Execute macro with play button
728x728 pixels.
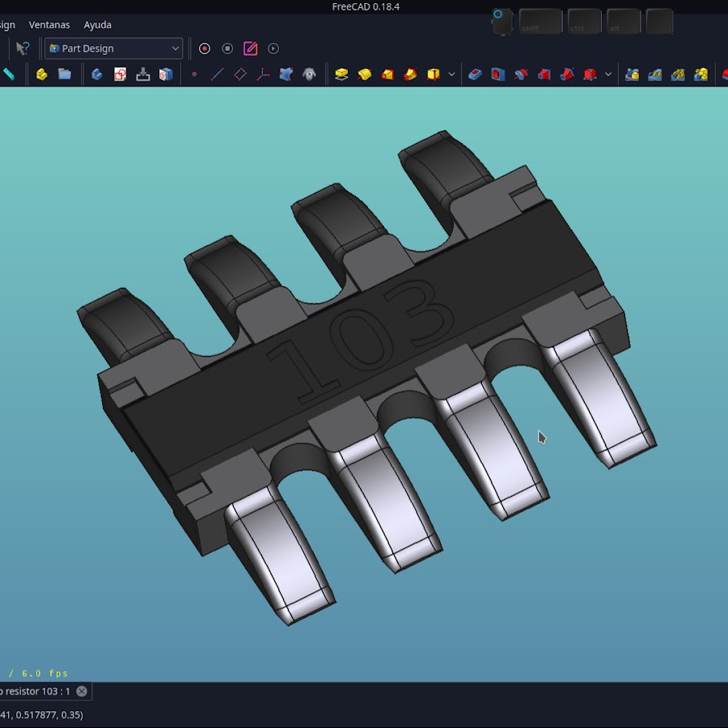[273, 49]
